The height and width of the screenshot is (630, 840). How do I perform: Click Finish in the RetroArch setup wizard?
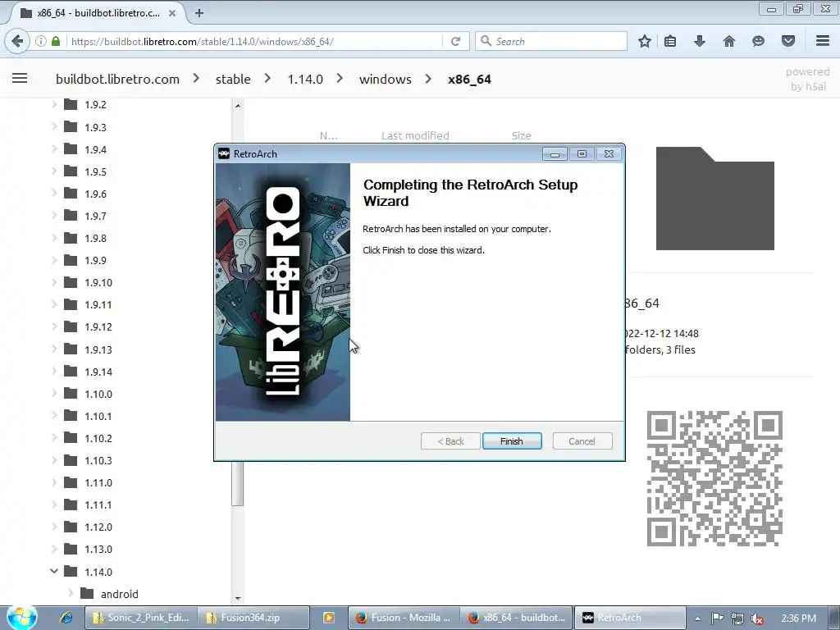tap(512, 441)
